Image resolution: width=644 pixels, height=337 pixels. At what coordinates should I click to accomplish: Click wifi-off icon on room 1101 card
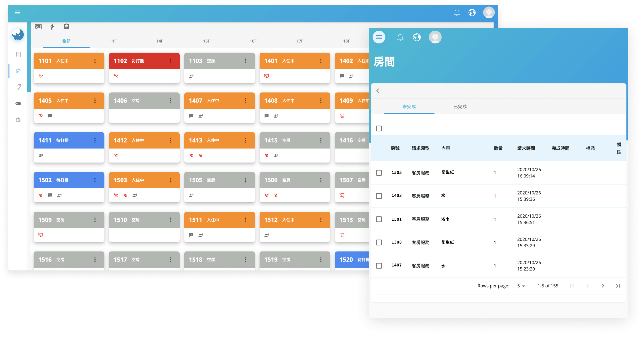point(40,76)
